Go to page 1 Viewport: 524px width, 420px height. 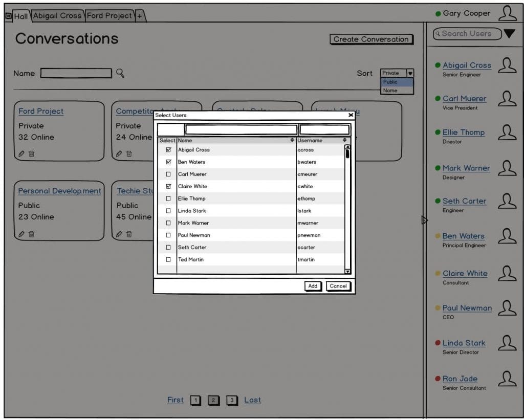pyautogui.click(x=196, y=400)
